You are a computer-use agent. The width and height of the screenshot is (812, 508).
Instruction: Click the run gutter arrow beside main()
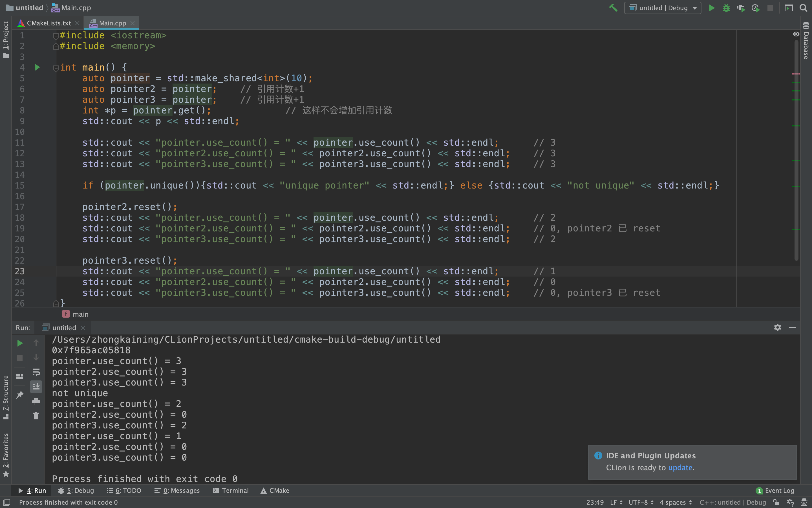[37, 67]
